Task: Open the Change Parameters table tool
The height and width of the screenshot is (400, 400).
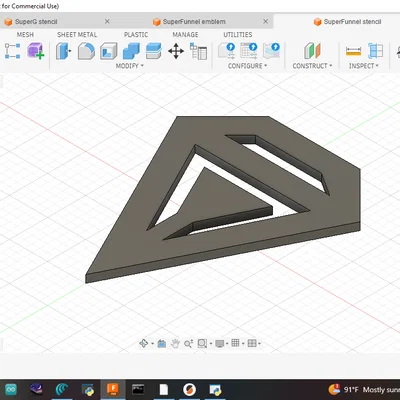Action: 198,51
